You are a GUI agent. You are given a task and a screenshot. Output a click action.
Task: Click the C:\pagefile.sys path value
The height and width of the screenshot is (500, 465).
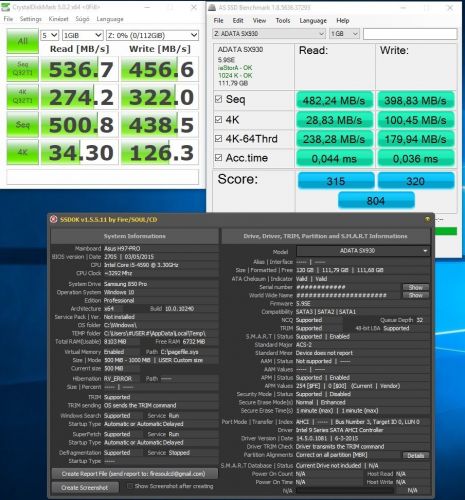pos(179,352)
